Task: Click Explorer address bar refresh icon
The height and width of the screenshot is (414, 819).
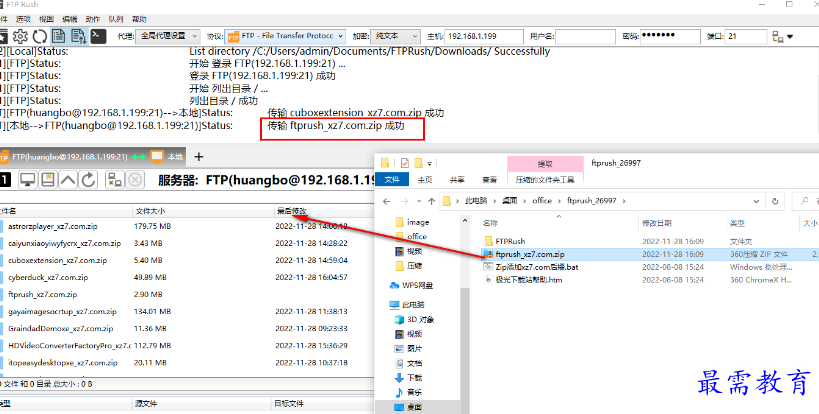Action: click(775, 200)
